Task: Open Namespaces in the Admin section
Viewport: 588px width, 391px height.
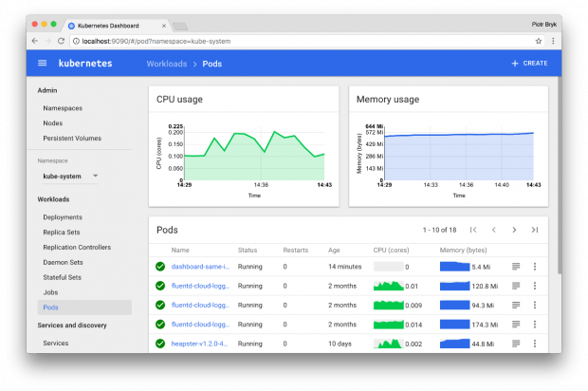Action: (x=63, y=108)
